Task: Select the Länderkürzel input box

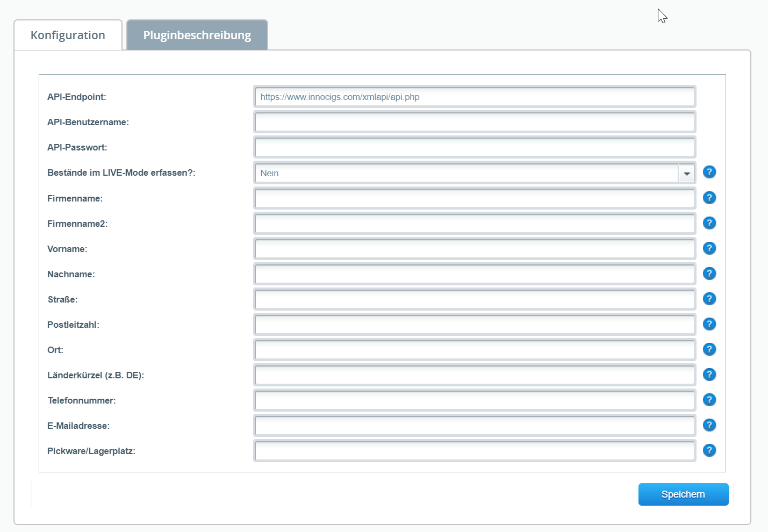Action: tap(475, 375)
